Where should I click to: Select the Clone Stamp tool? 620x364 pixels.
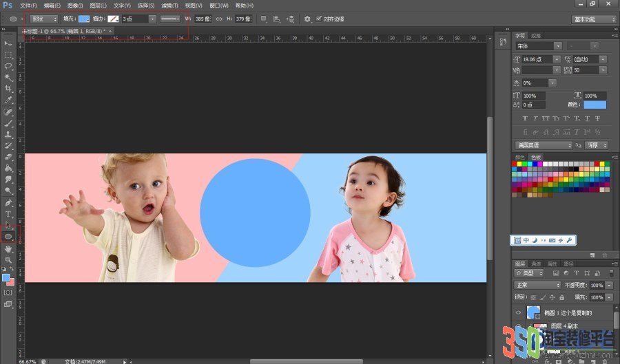tap(8, 135)
